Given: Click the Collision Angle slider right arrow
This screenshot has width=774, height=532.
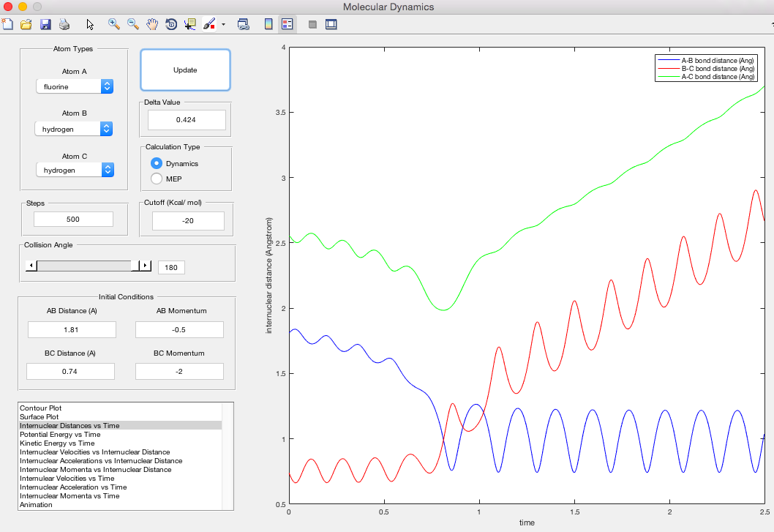Looking at the screenshot, I should (x=145, y=266).
